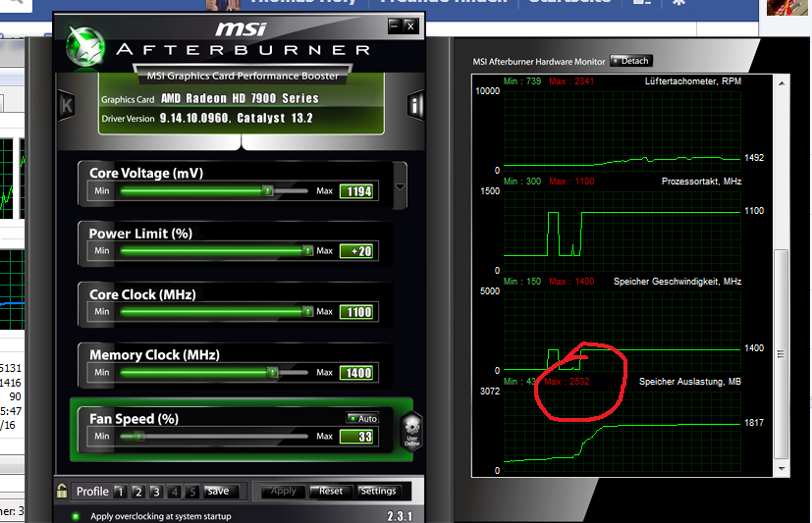Viewport: 812px width, 523px height.
Task: Click the Lüftertachometer, RPM graph label
Action: tap(693, 81)
